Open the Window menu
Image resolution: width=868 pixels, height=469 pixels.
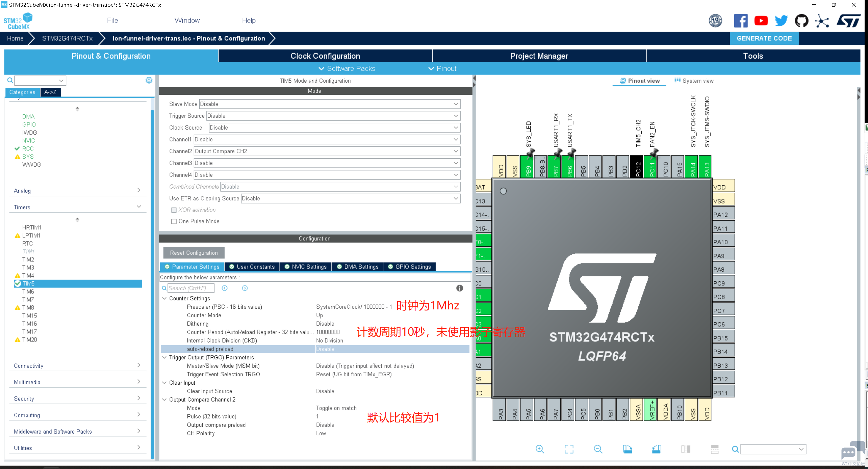(x=187, y=21)
